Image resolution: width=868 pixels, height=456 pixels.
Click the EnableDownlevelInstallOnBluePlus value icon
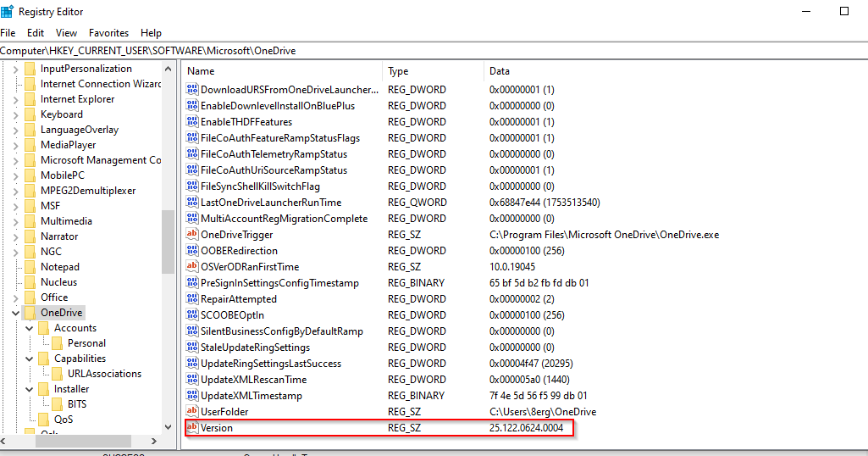pyautogui.click(x=192, y=105)
